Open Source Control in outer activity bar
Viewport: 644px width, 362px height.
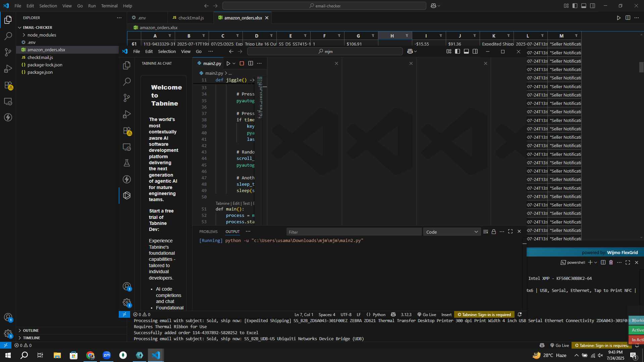pyautogui.click(x=8, y=52)
